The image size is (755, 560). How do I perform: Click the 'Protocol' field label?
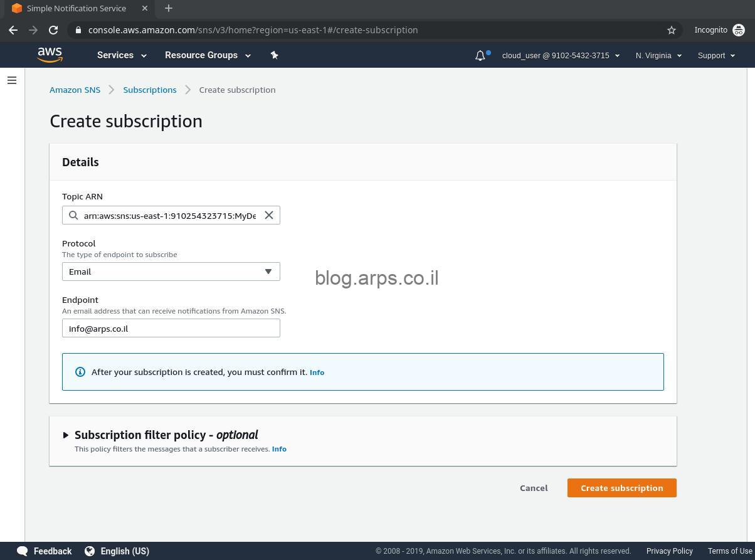pyautogui.click(x=79, y=243)
